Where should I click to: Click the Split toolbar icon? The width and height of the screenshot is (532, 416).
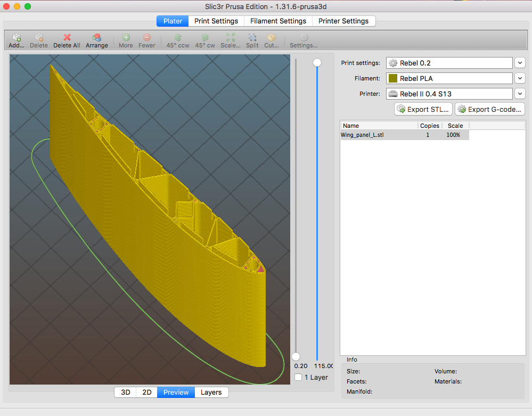[x=252, y=38]
